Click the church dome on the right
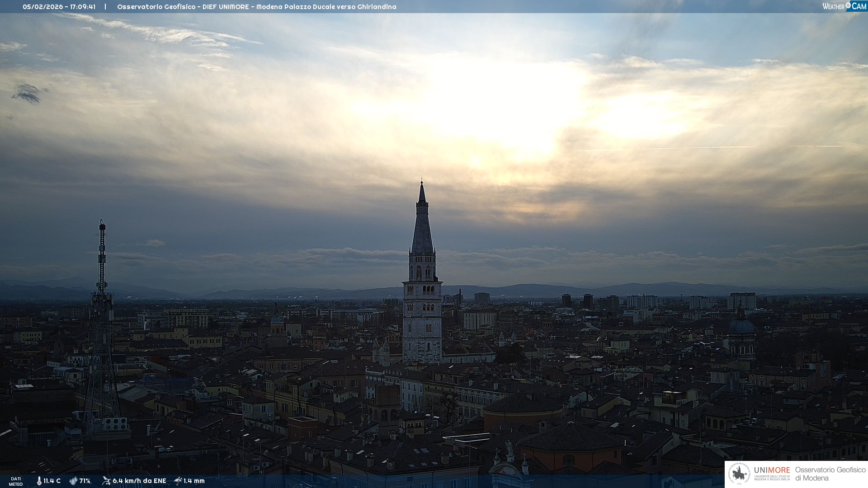 click(741, 325)
